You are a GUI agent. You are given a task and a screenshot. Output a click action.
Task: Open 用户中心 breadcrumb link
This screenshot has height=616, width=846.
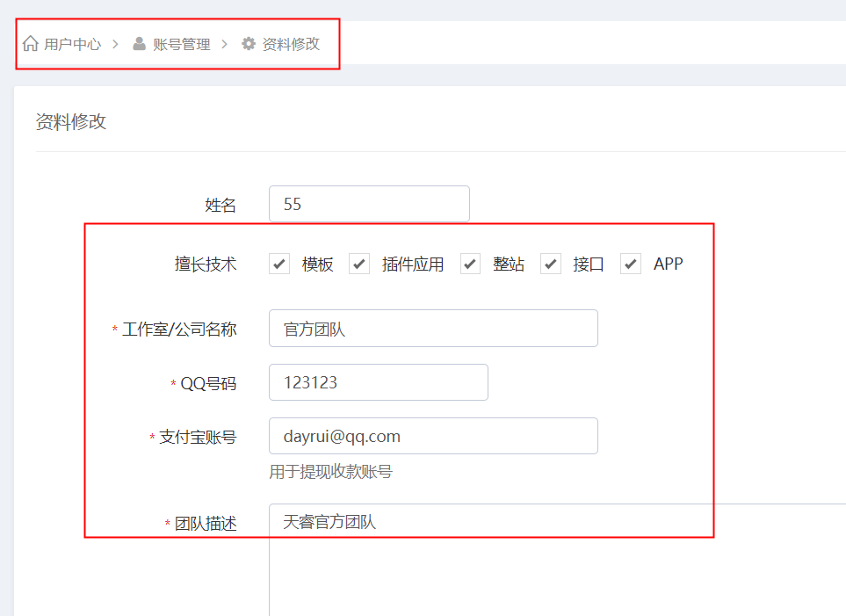coord(72,44)
